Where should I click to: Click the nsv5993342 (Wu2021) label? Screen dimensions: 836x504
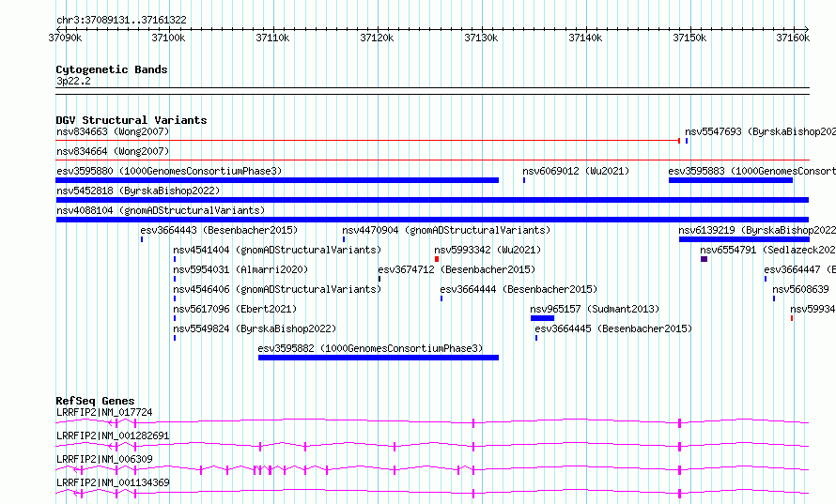coord(488,250)
